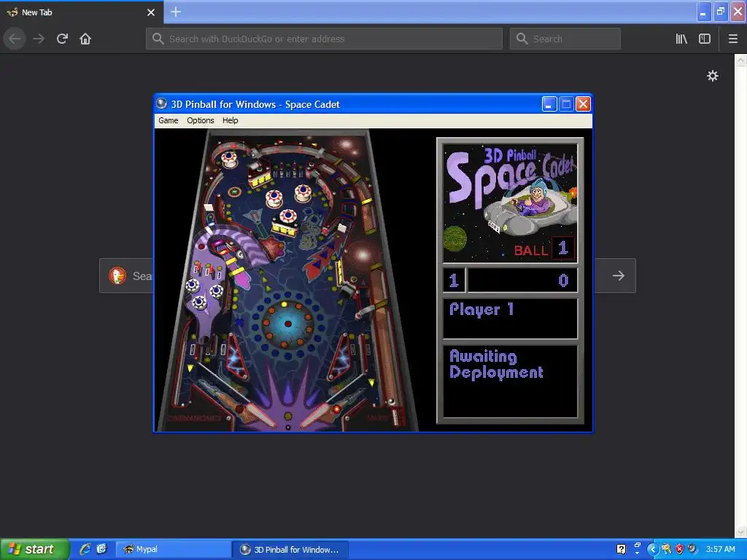Click the second quick launch icon in taskbar
This screenshot has width=747, height=560.
[101, 549]
